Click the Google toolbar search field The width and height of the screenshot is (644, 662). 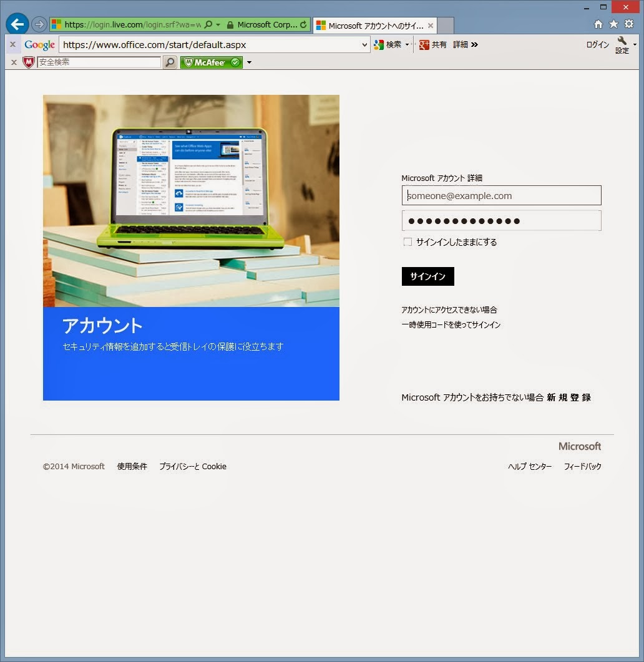[x=210, y=45]
